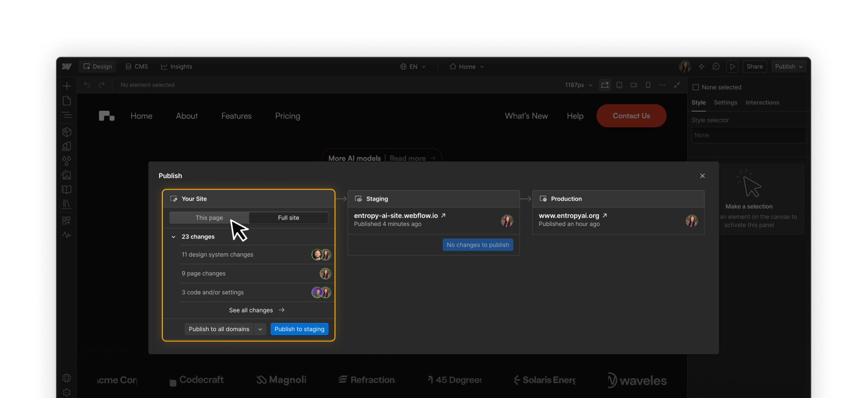Close the Publish dialog

pyautogui.click(x=703, y=176)
